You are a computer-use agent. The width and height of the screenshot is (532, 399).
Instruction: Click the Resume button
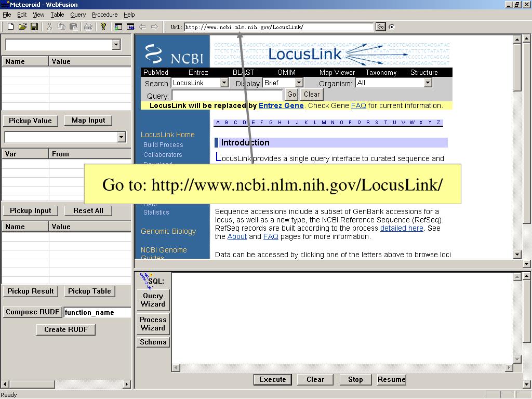(x=392, y=379)
